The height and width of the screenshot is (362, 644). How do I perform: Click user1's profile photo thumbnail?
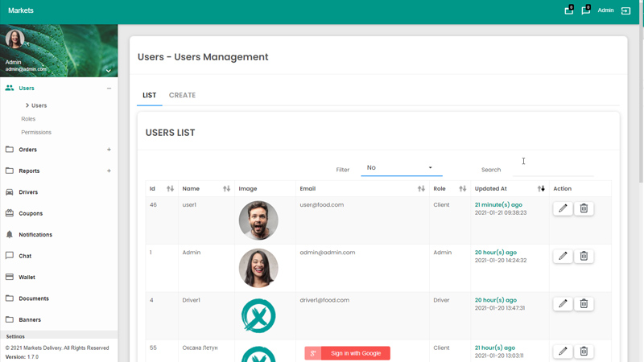pyautogui.click(x=258, y=220)
